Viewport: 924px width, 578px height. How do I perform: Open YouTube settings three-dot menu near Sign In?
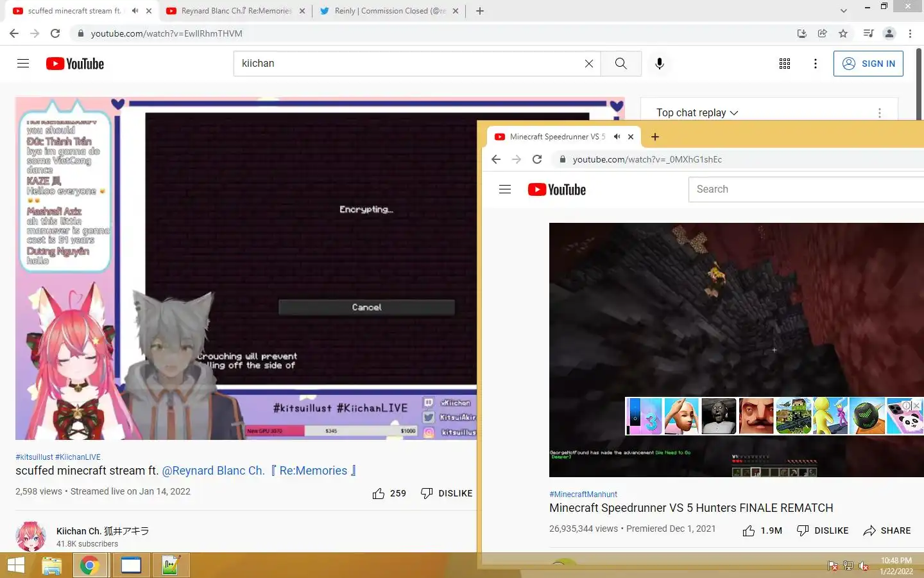pos(816,64)
